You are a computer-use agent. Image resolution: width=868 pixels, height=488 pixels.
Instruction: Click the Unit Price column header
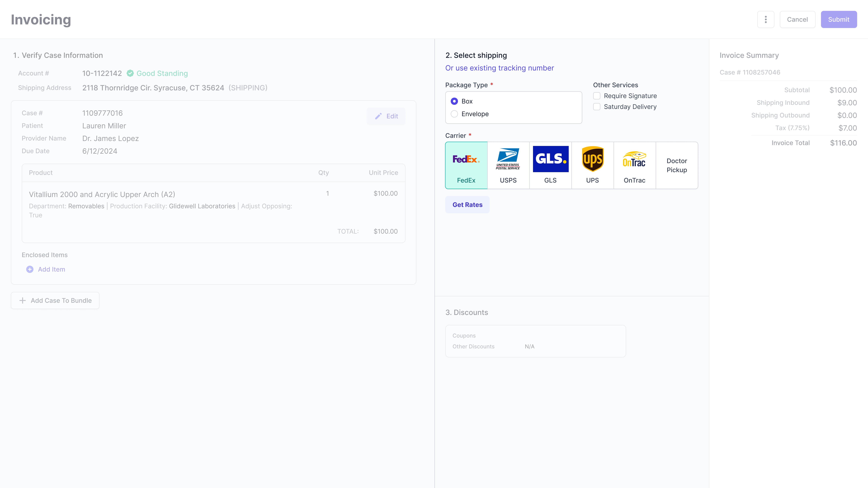pyautogui.click(x=384, y=173)
